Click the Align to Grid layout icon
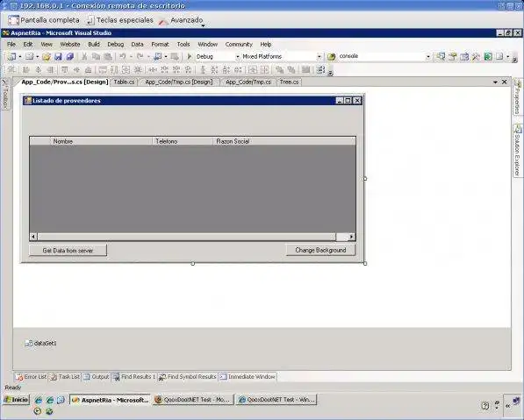Viewport: 524px width, 420px height. click(11, 70)
